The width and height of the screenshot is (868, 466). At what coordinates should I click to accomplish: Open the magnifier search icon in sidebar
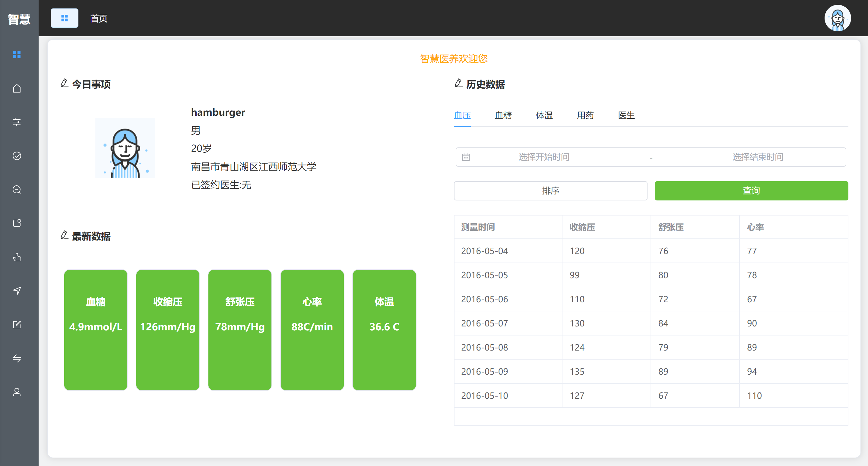click(17, 190)
